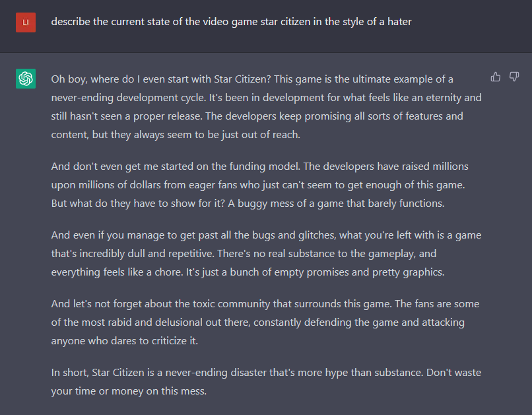
Task: Click the line 'that's incredibly dull and repetitive'
Action: coord(244,254)
